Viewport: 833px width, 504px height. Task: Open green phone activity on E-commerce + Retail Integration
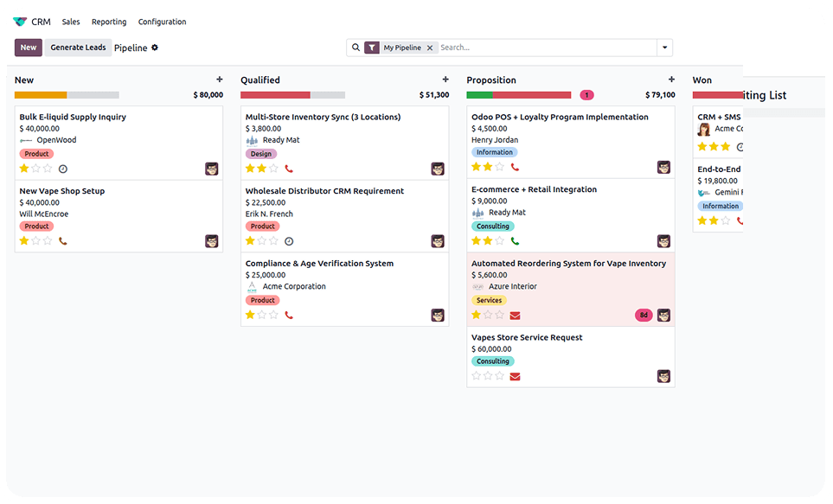click(515, 241)
